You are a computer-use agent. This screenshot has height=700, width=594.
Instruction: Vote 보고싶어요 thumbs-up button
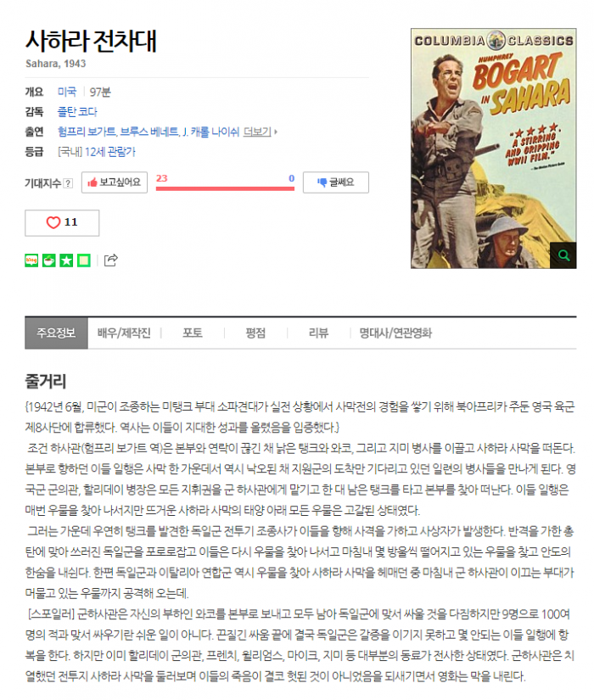click(x=115, y=182)
